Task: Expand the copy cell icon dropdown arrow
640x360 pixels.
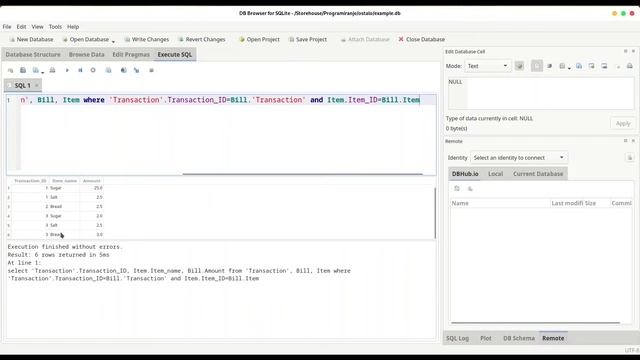Action: pyautogui.click(x=569, y=68)
